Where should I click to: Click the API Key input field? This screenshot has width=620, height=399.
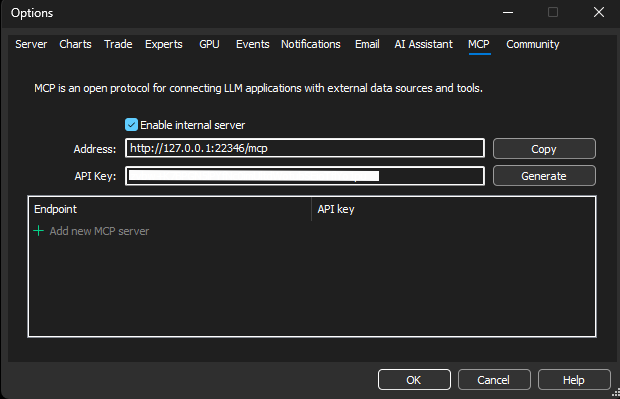305,176
